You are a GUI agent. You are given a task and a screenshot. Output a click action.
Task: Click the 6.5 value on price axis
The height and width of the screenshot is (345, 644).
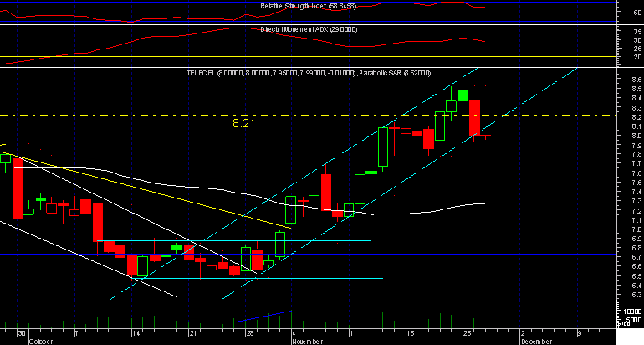pos(637,276)
